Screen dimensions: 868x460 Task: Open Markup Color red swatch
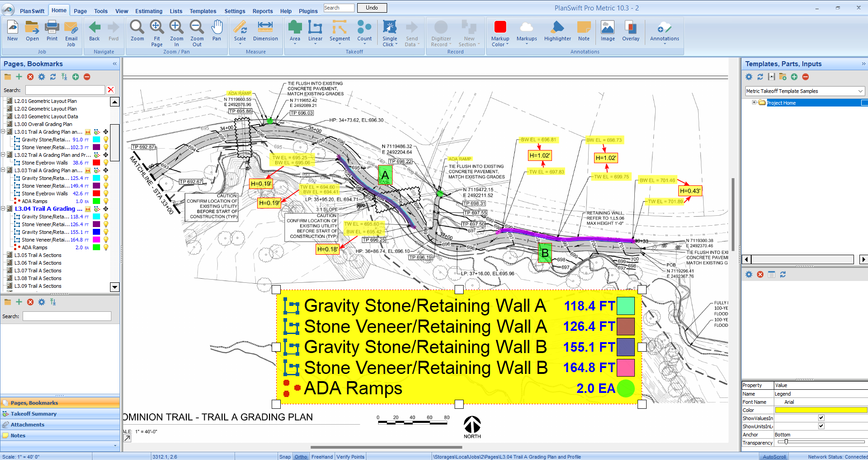[500, 27]
